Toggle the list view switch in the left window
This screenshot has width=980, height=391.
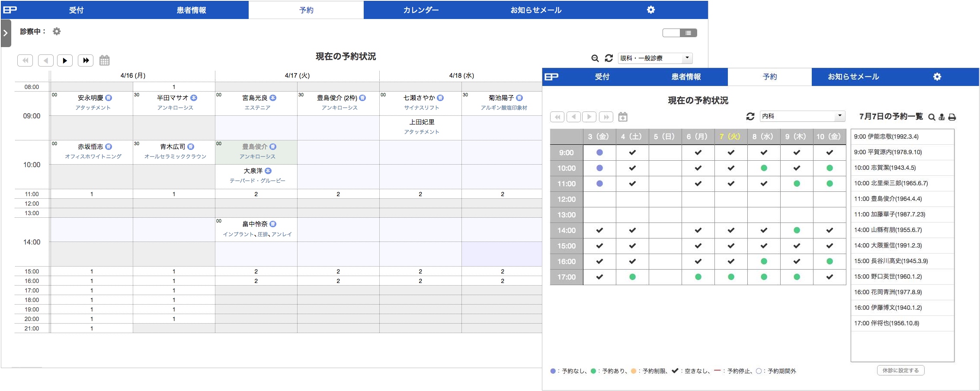[679, 33]
